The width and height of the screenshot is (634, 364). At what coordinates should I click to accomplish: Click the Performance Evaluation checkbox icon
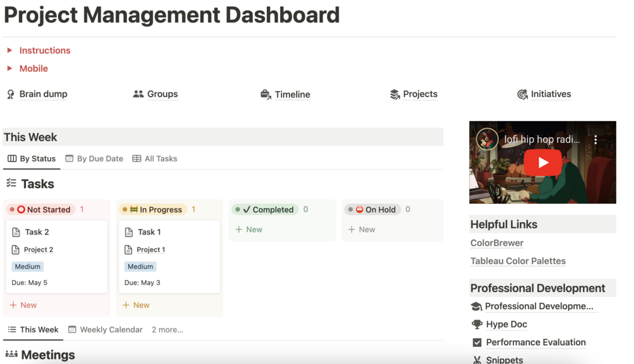(477, 343)
